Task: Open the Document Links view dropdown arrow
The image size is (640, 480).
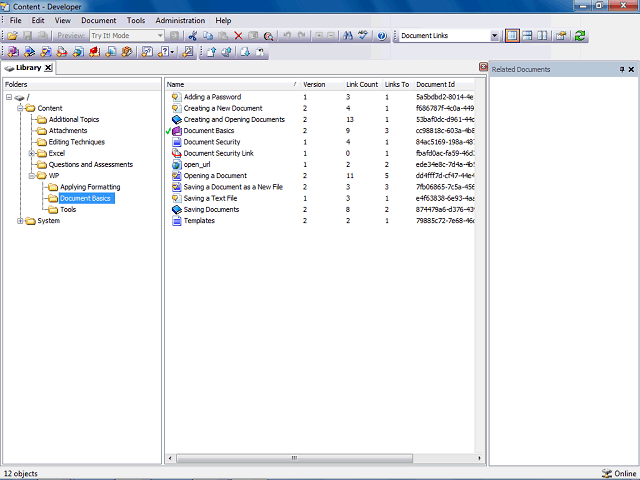Action: (494, 36)
